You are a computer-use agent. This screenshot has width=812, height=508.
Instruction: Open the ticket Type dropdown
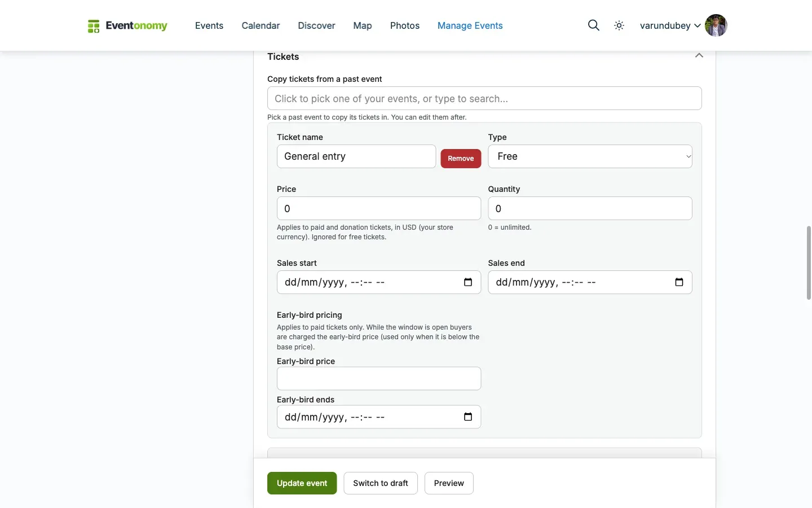pyautogui.click(x=590, y=156)
